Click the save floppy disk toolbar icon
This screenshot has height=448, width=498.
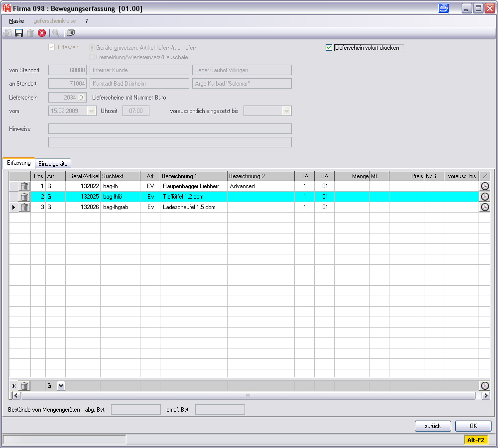tap(19, 33)
